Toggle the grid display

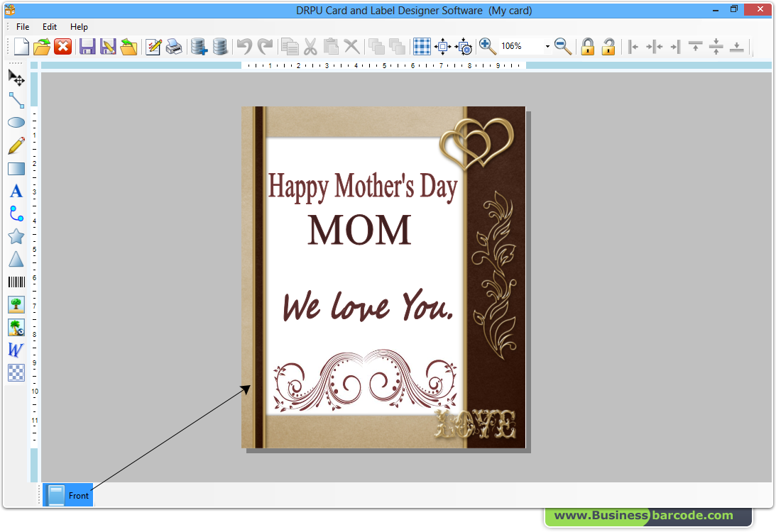pyautogui.click(x=422, y=46)
